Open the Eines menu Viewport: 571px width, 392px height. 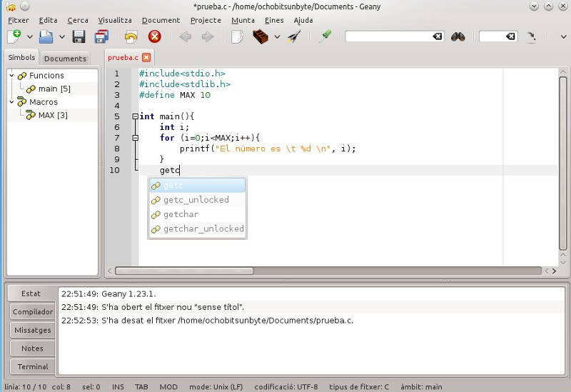click(x=274, y=21)
